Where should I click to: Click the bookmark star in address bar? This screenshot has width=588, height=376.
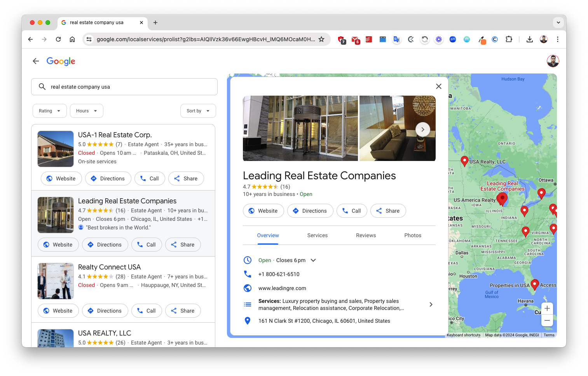[321, 39]
